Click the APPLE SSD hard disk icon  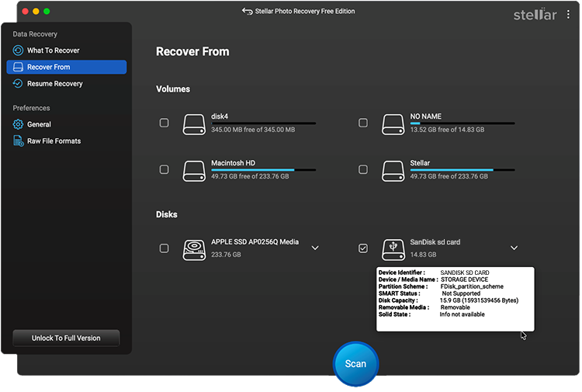[x=194, y=250]
